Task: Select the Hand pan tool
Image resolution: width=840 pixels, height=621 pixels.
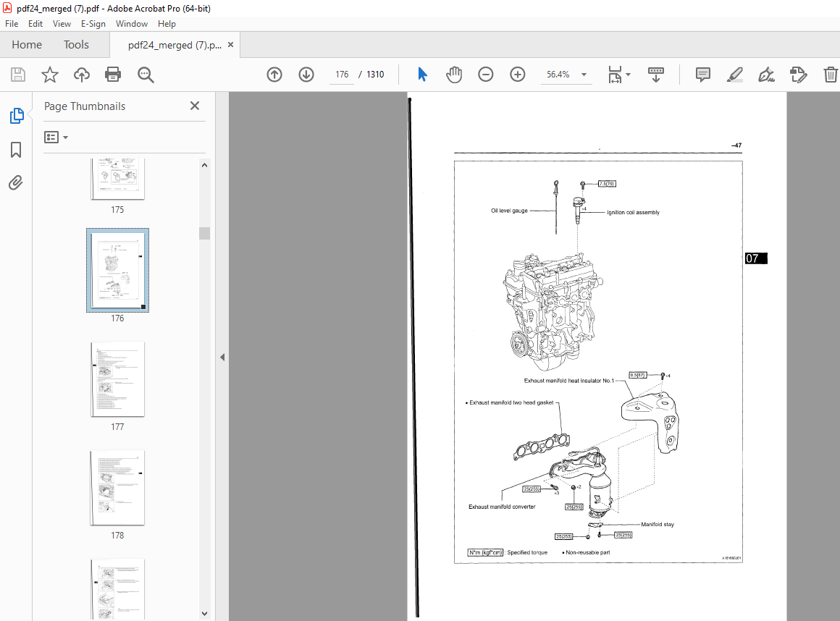Action: point(454,75)
